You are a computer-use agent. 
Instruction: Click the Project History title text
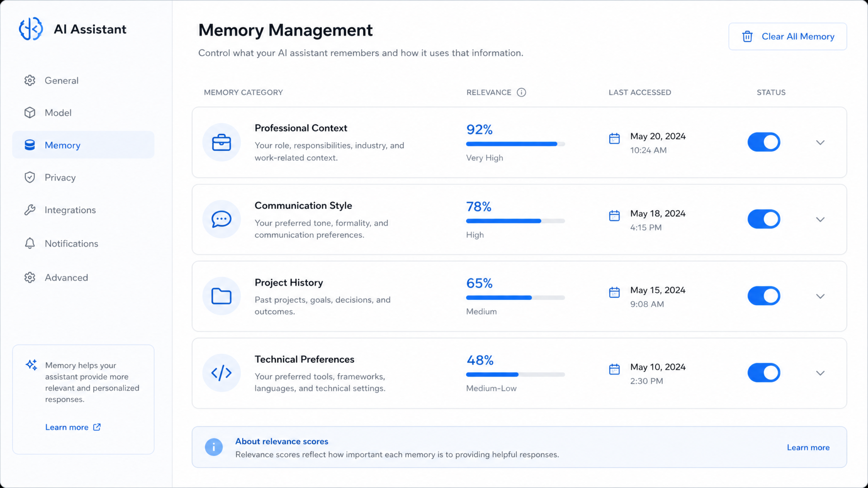pyautogui.click(x=289, y=283)
